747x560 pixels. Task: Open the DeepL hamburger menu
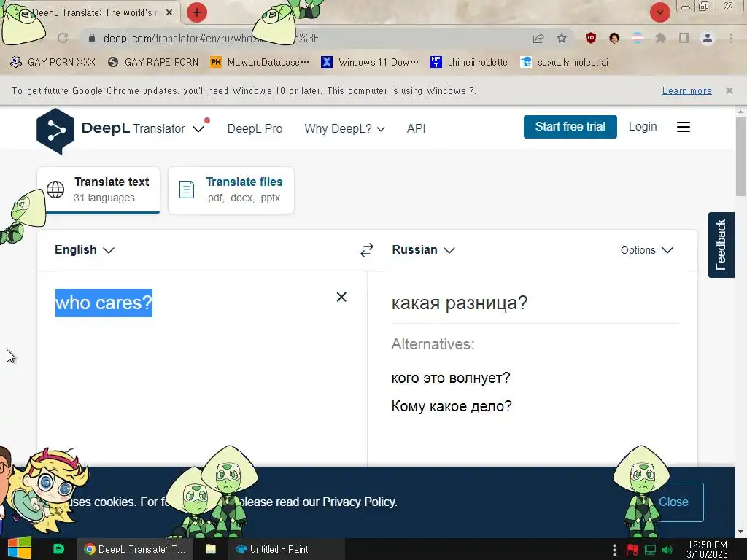pos(683,127)
